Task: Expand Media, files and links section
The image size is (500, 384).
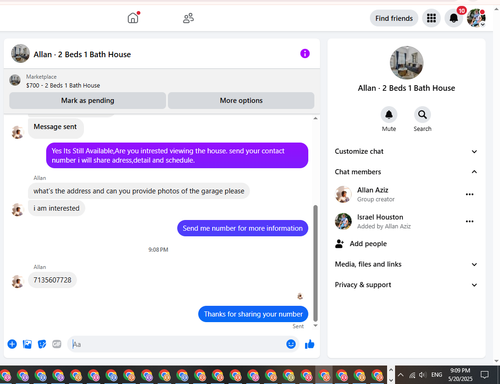Action: pos(406,264)
